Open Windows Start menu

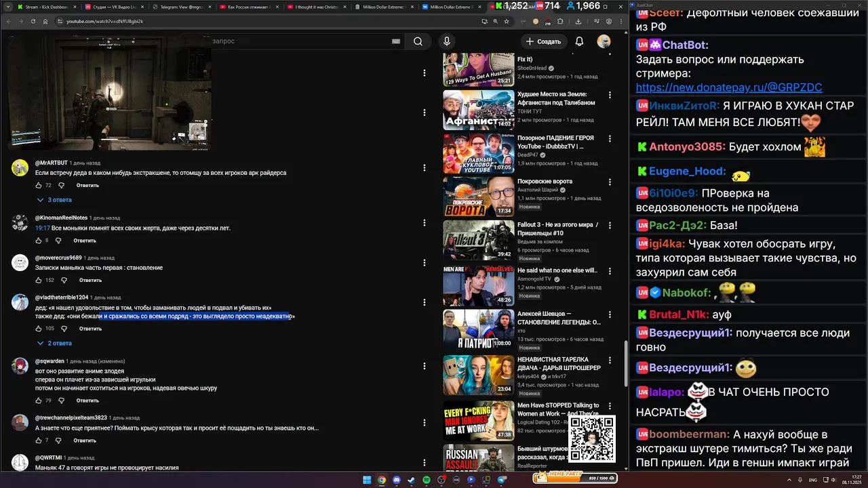click(367, 480)
